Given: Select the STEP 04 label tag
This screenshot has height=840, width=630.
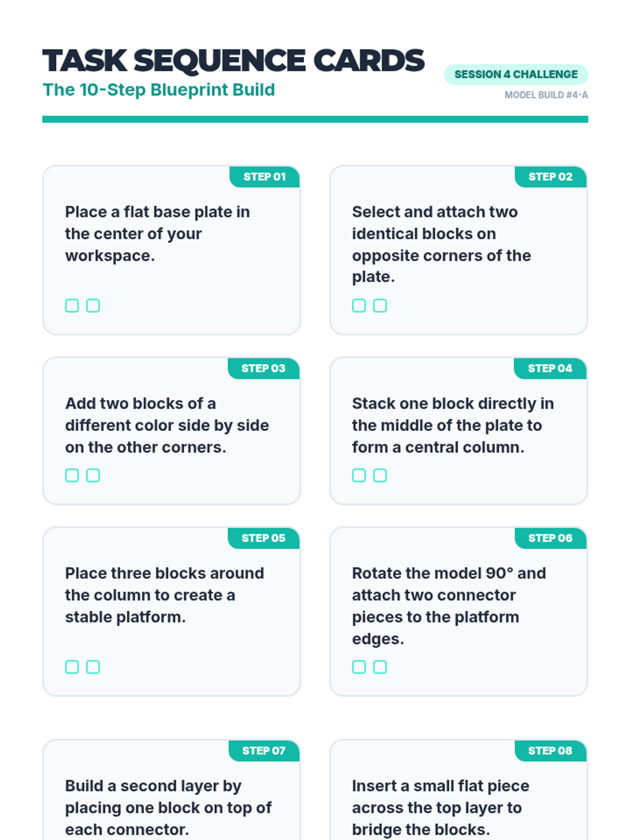Looking at the screenshot, I should click(550, 369).
